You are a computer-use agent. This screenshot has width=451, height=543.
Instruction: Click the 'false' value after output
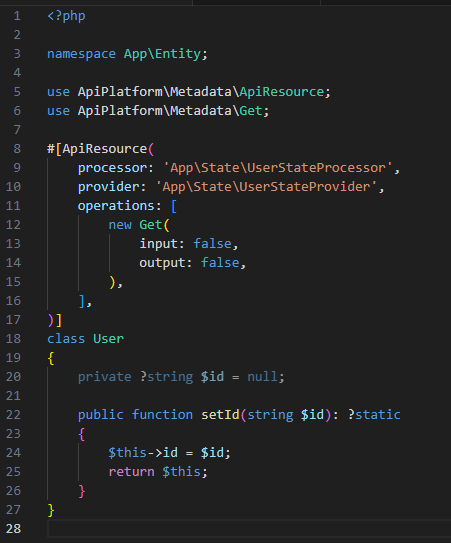pos(220,263)
